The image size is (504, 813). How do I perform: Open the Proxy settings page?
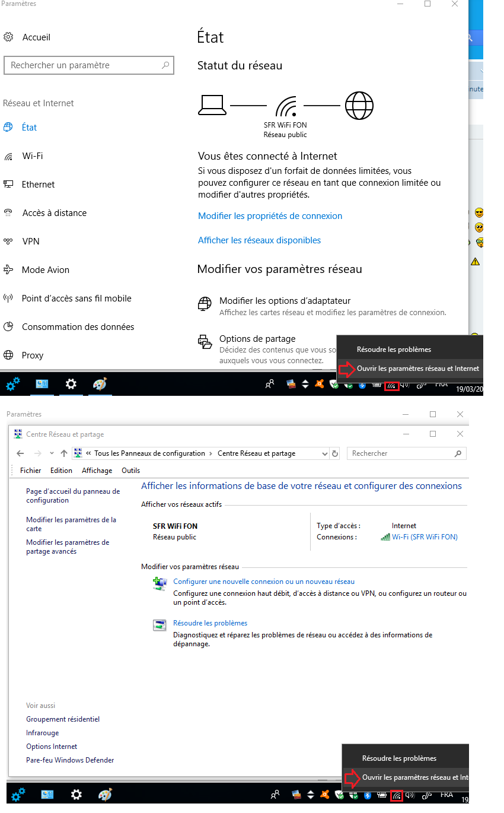[x=33, y=355]
